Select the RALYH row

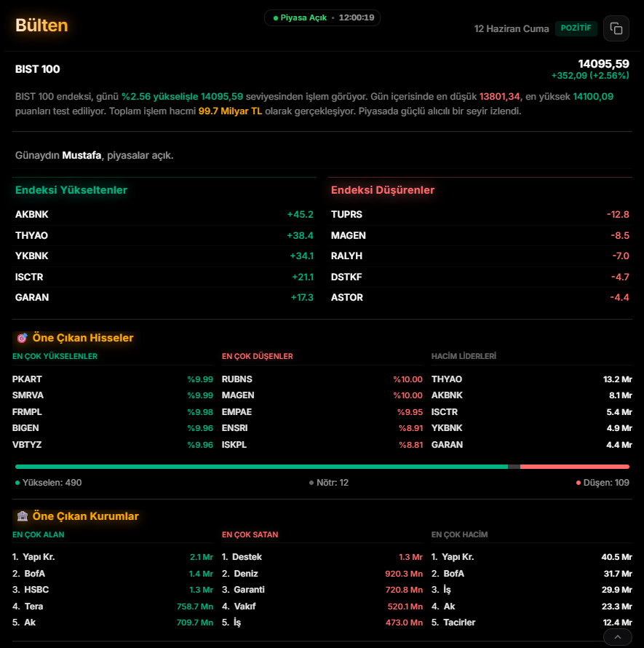tap(480, 256)
